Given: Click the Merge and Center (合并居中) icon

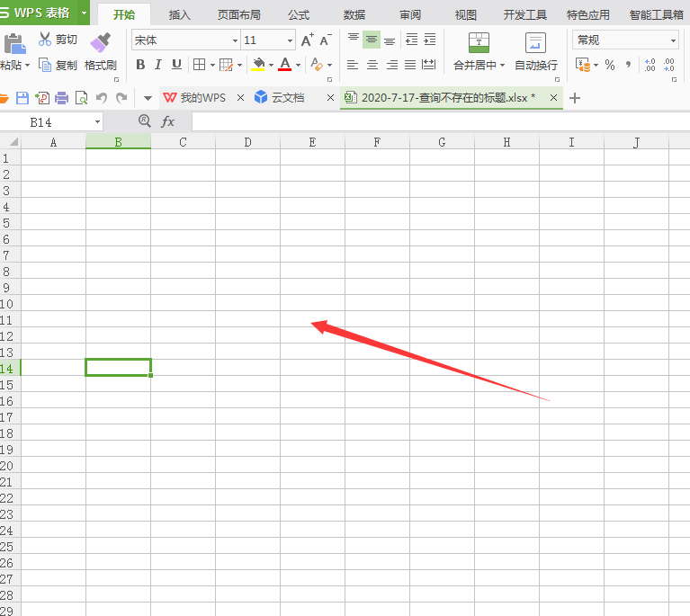Looking at the screenshot, I should pyautogui.click(x=479, y=43).
